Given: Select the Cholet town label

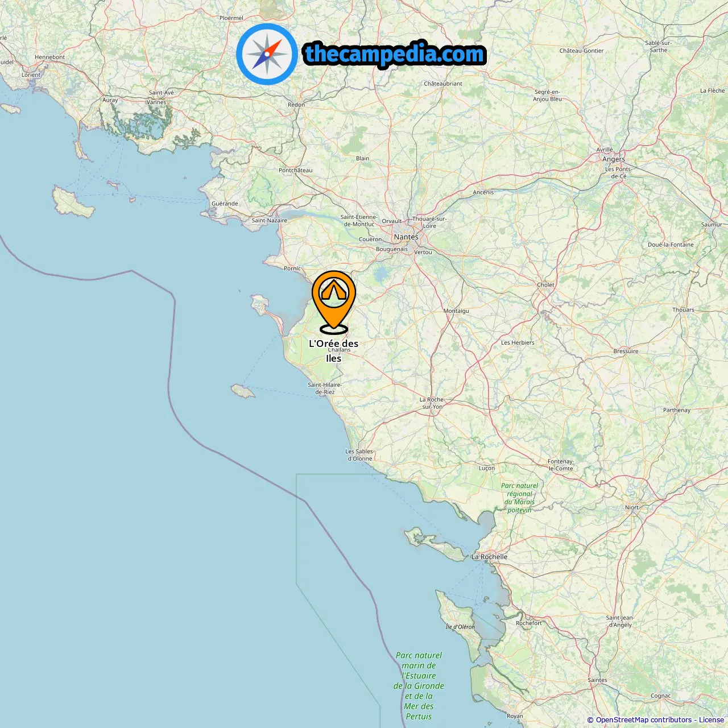Looking at the screenshot, I should pos(545,285).
